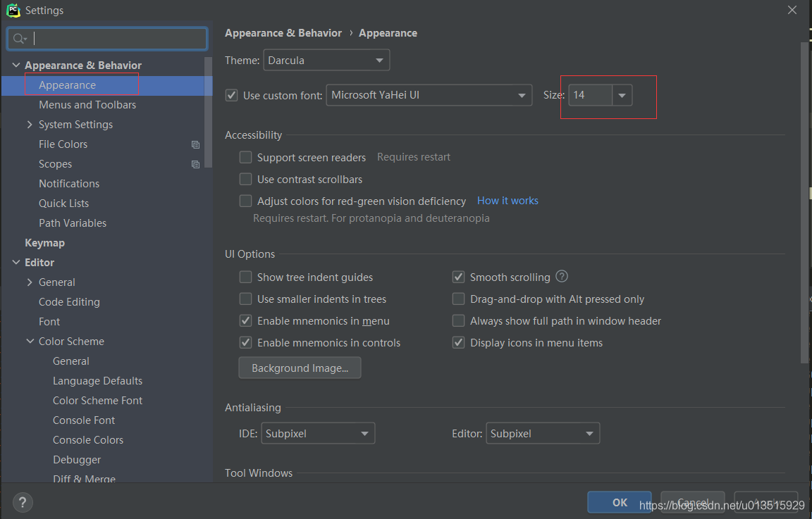Open the Theme dropdown showing Darcula
This screenshot has width=812, height=519.
tap(326, 60)
